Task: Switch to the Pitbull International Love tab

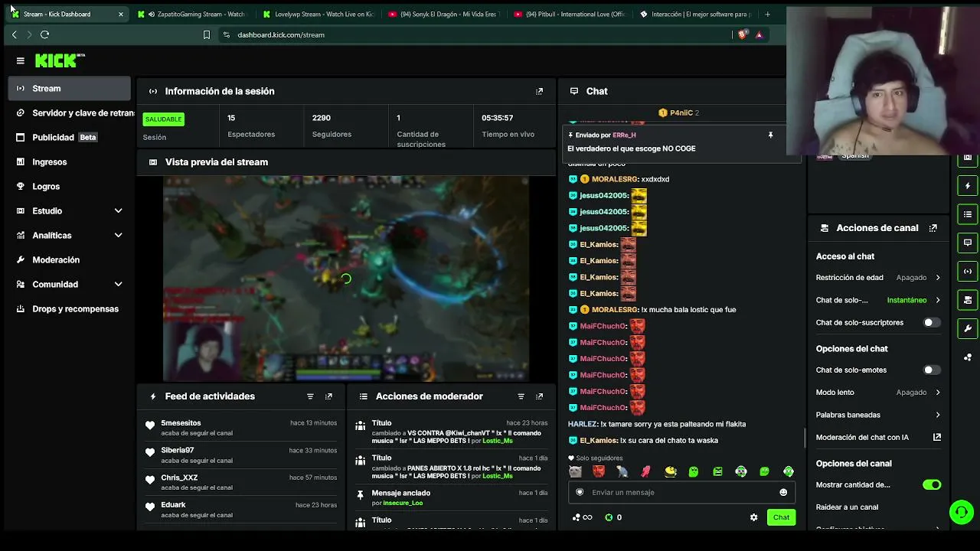Action: pos(570,14)
